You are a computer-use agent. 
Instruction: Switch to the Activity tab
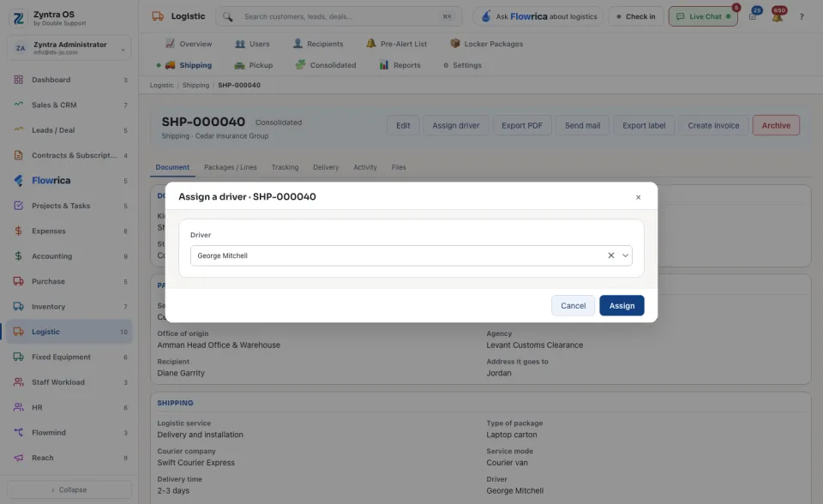point(365,167)
